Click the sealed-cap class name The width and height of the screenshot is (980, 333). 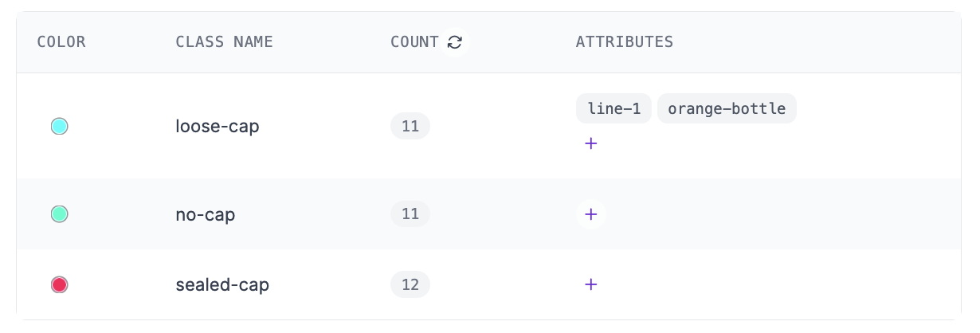point(222,284)
